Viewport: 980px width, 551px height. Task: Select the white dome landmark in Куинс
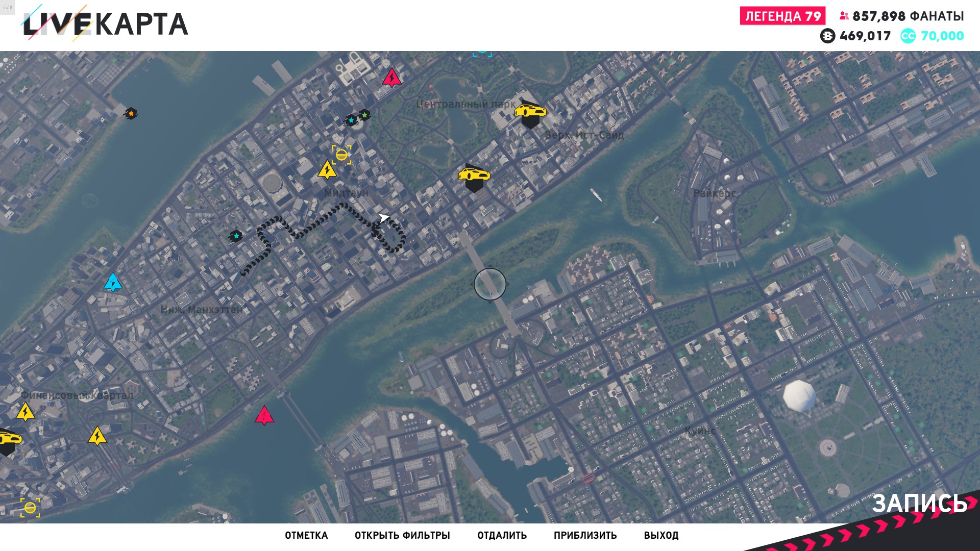point(799,395)
